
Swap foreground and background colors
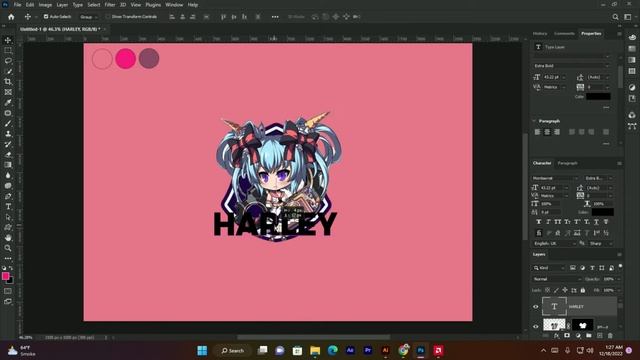(11, 268)
